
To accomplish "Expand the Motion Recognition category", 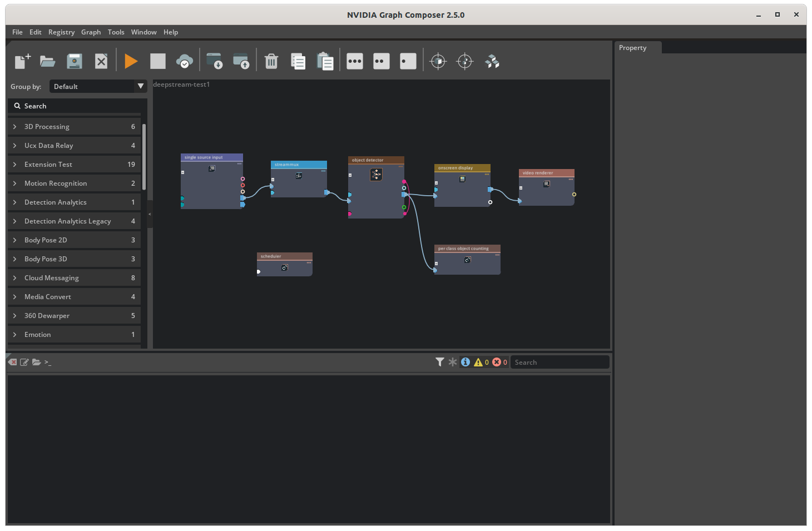I will (x=74, y=183).
